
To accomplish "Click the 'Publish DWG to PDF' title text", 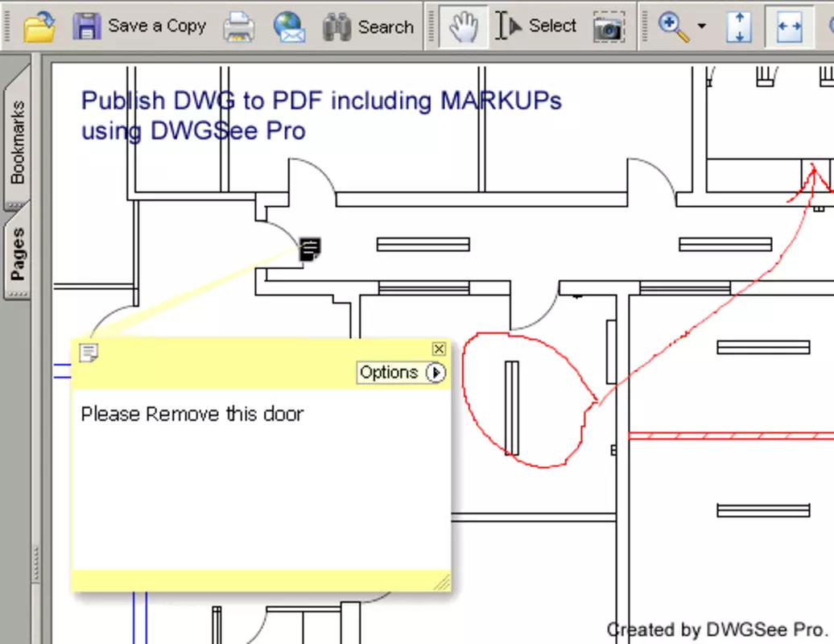I will pos(321,115).
